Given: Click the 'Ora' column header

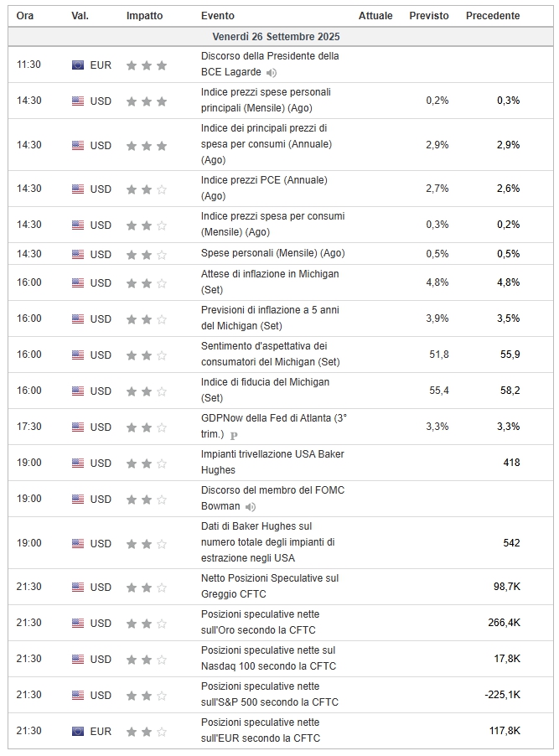Looking at the screenshot, I should [25, 16].
